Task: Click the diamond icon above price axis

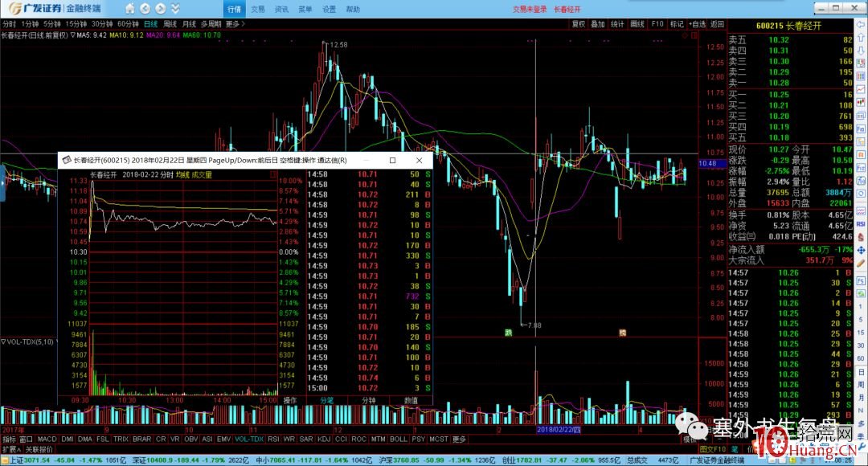Action: pos(685,35)
